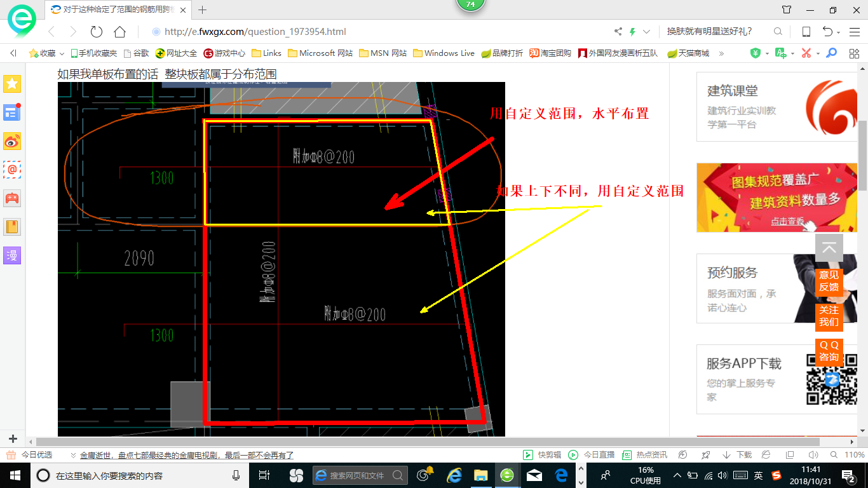Open the 网址大全 bookmark
Image resolution: width=868 pixels, height=488 pixels.
tap(177, 53)
